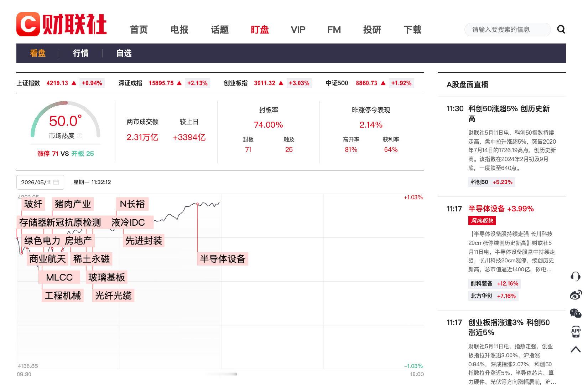Screen dimensions: 588x385
Task: Open the 北方华创 +7.16% stock tag
Action: pos(493,296)
